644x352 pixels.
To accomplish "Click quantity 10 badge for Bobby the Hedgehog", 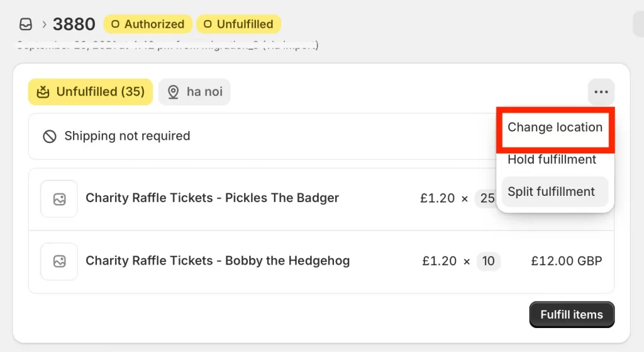I will [488, 261].
